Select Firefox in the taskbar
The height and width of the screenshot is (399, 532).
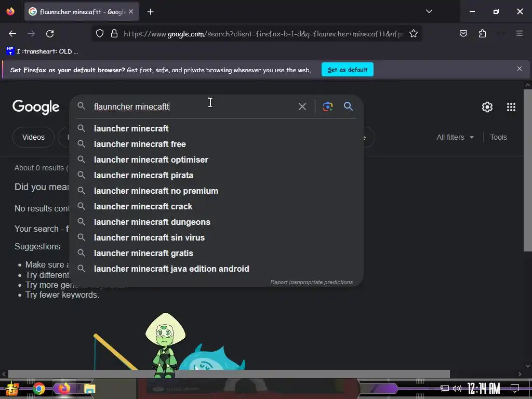(x=64, y=389)
